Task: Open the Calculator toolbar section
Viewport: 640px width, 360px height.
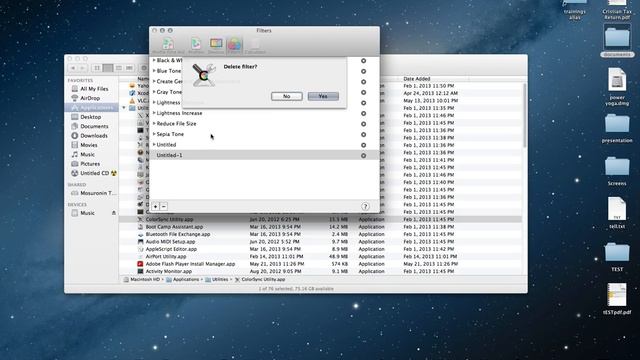Action: (255, 46)
